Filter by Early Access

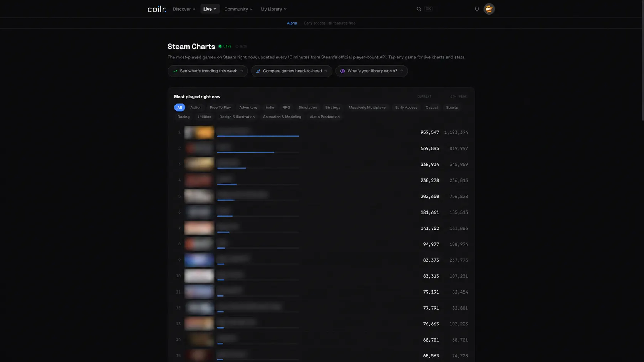click(406, 107)
